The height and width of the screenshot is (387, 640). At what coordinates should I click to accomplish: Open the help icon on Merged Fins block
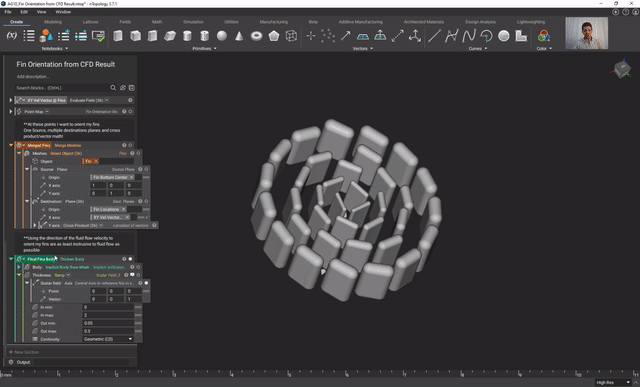(x=124, y=145)
